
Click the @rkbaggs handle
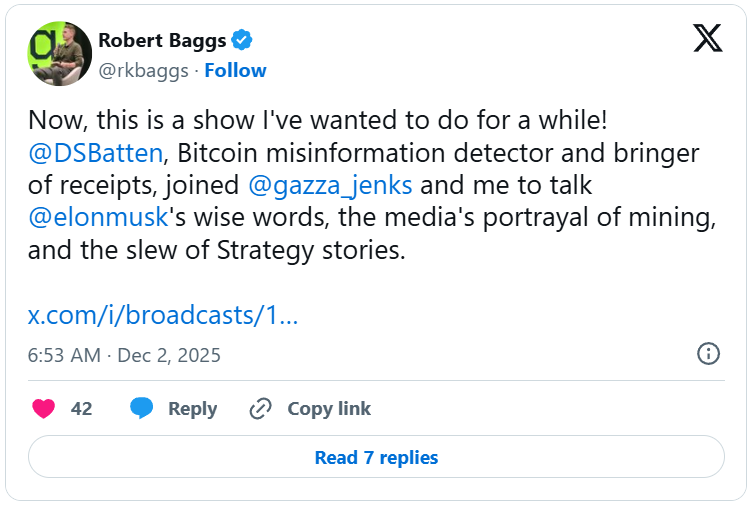tap(144, 70)
